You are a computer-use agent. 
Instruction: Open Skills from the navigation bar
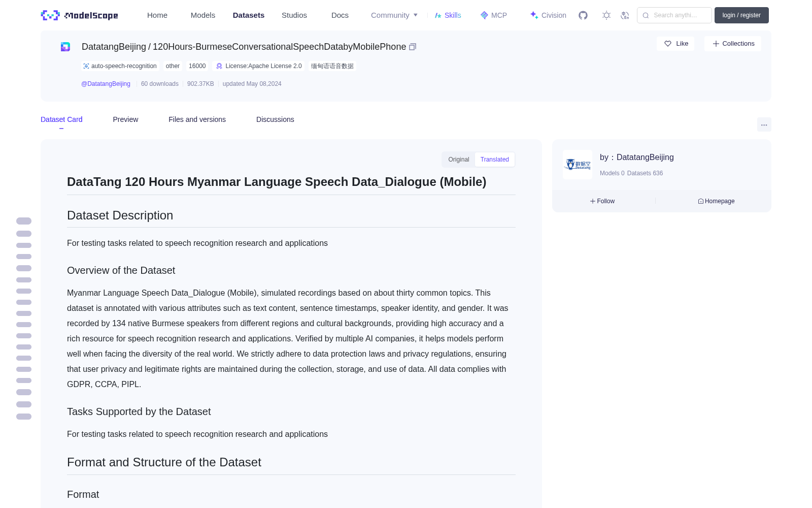[x=448, y=15]
